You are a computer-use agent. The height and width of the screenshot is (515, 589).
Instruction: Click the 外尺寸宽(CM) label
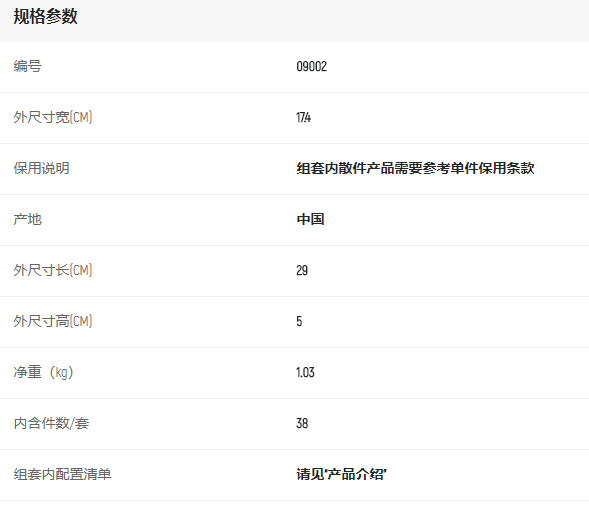[53, 117]
